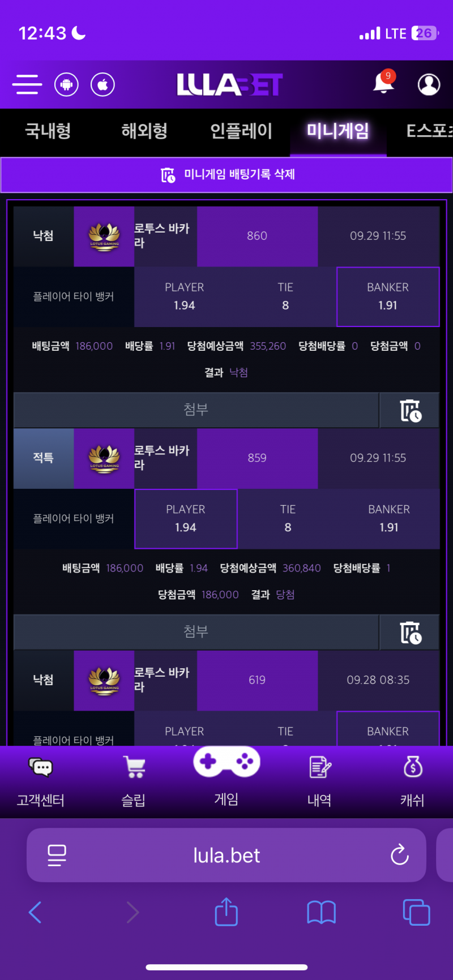Viewport: 453px width, 980px height.
Task: Switch to 인플레이 tab
Action: coord(241,131)
